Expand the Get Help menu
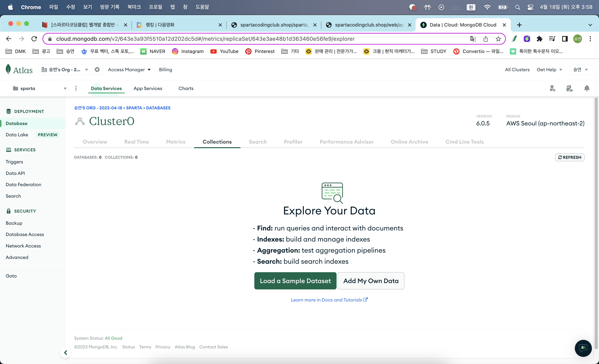This screenshot has width=599, height=364. click(549, 70)
